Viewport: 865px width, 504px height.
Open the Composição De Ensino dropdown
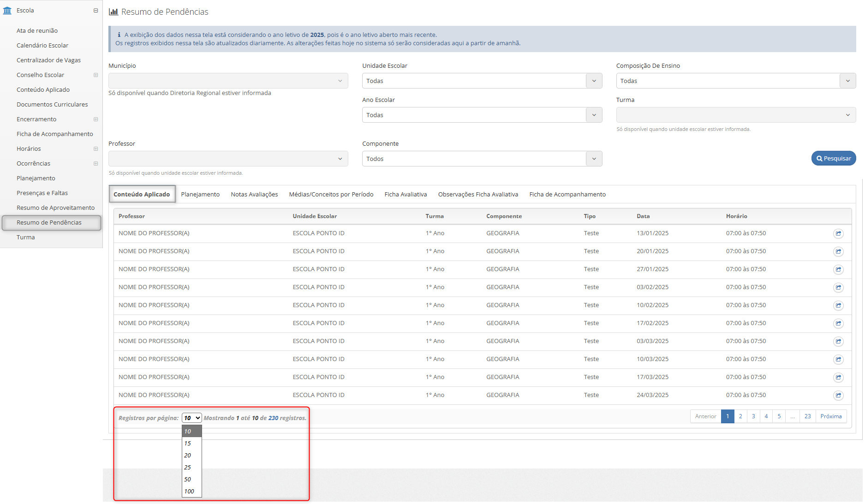735,81
